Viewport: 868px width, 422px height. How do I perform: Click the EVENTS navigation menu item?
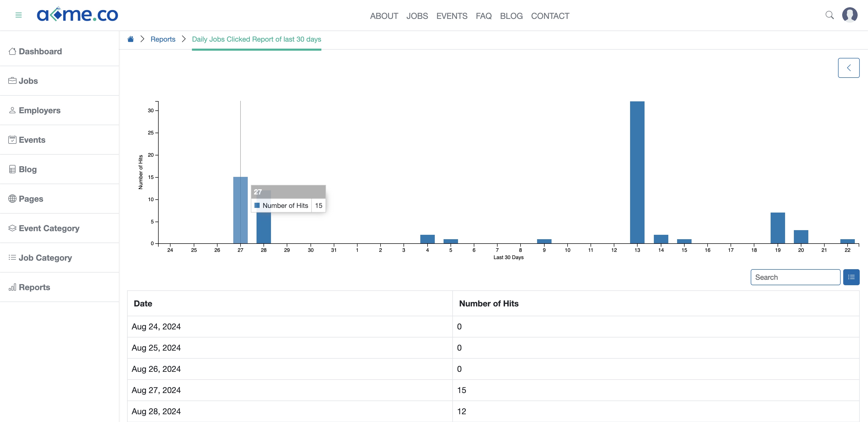[x=452, y=16]
